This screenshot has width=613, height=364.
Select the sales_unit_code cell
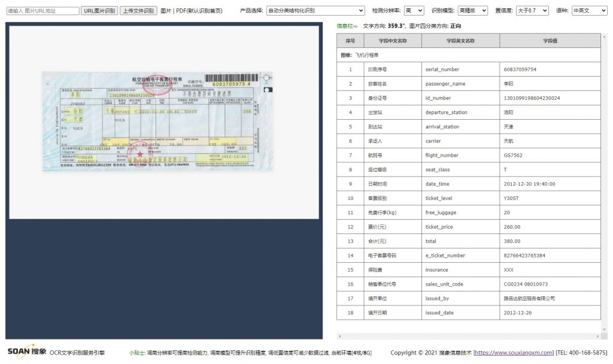(460, 284)
